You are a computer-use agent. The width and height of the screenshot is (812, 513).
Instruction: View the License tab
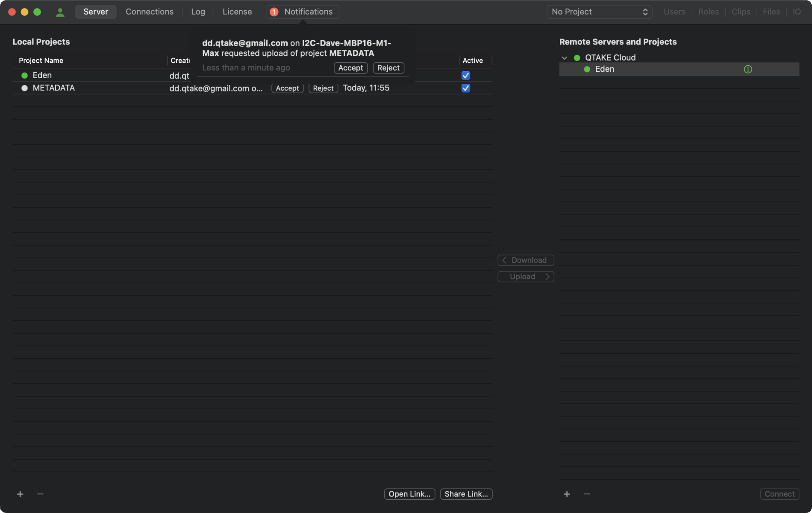coord(237,12)
